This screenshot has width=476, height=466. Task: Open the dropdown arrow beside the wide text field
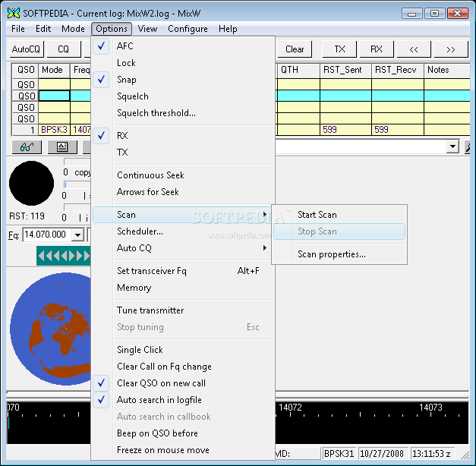coord(452,147)
